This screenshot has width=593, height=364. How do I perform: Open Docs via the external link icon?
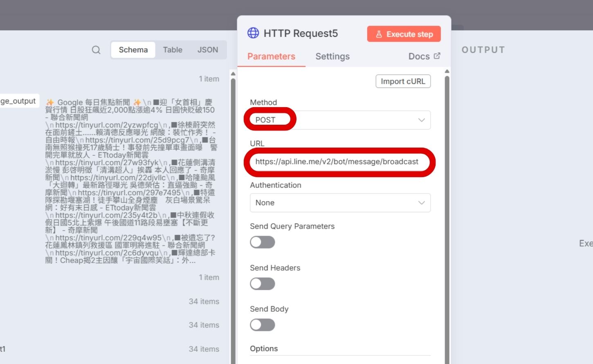[437, 55]
